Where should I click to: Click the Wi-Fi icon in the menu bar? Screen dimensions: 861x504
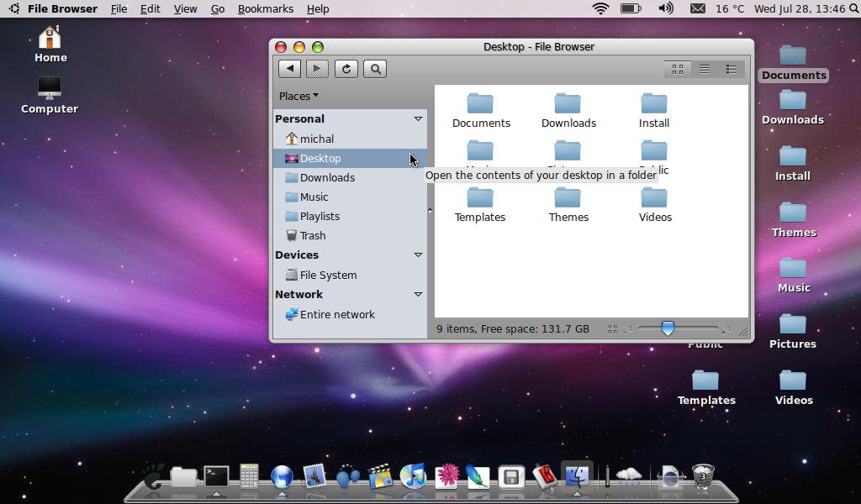600,8
